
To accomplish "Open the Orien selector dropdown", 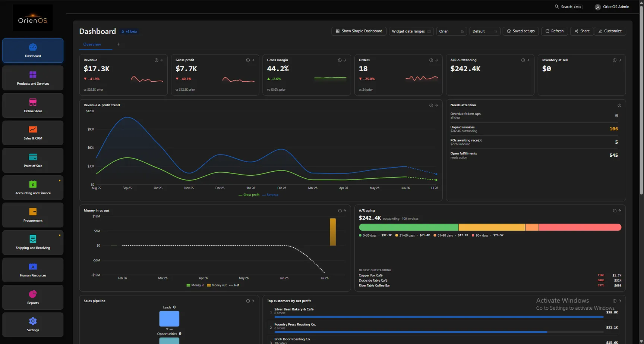I will click(x=451, y=31).
